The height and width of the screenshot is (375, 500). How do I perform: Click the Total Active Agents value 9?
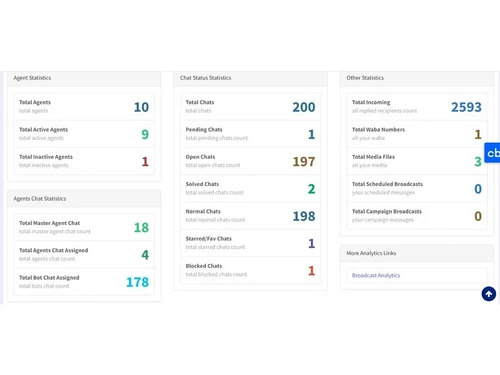[x=145, y=134]
